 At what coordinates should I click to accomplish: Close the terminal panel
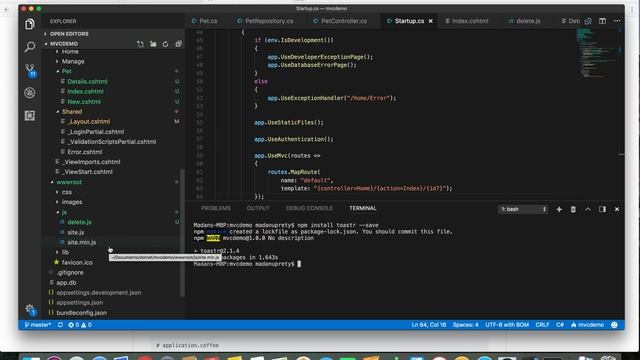pos(617,209)
